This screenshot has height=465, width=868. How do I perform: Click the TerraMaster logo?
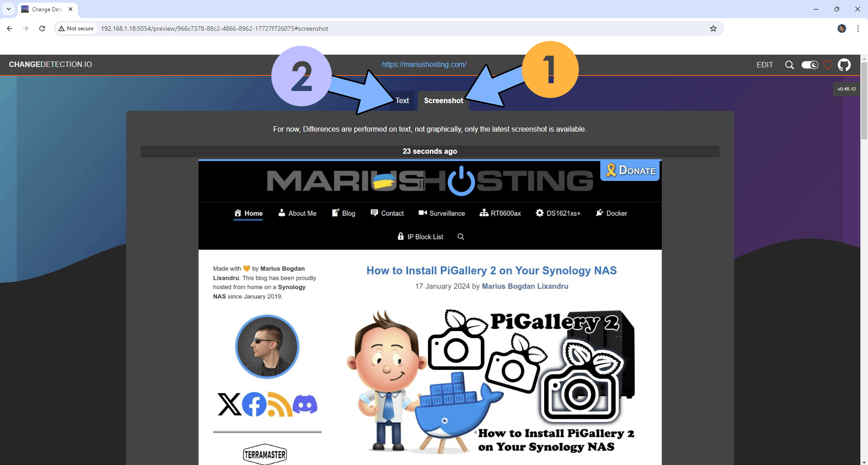point(265,454)
